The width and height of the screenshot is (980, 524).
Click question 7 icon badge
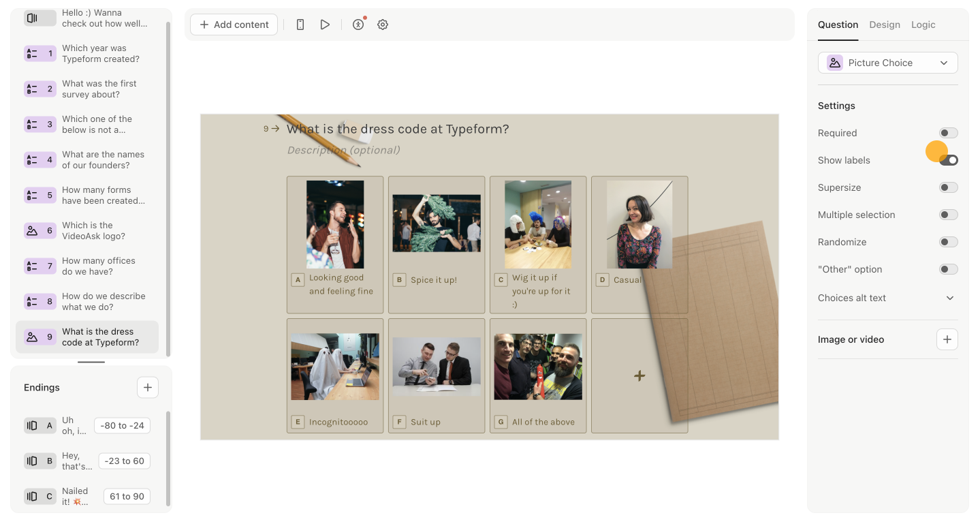[x=40, y=266]
